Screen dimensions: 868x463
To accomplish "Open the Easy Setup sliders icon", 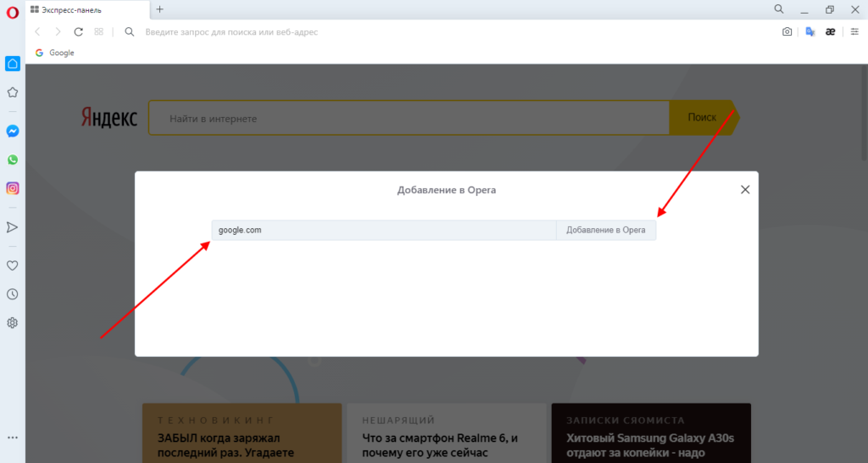I will point(854,31).
